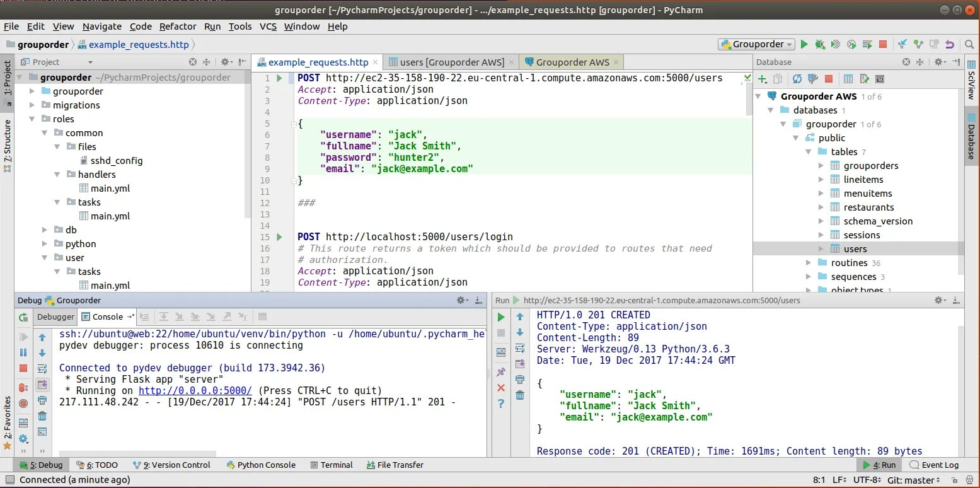
Task: Clear the debug console with trash icon
Action: (42, 416)
